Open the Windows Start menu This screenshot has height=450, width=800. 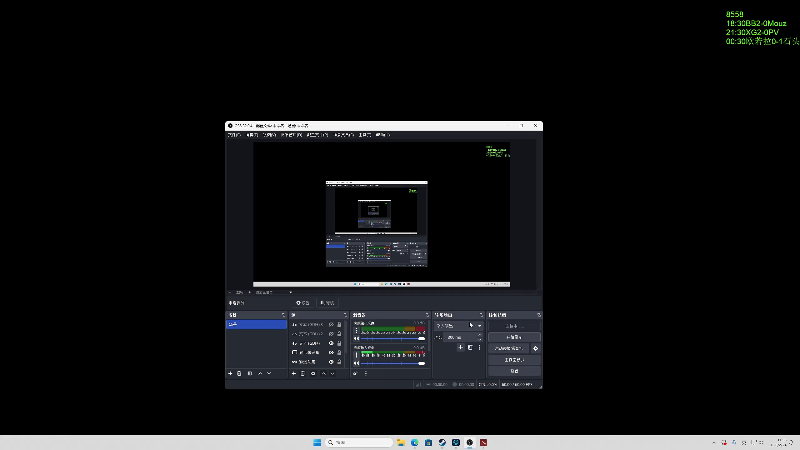click(317, 442)
